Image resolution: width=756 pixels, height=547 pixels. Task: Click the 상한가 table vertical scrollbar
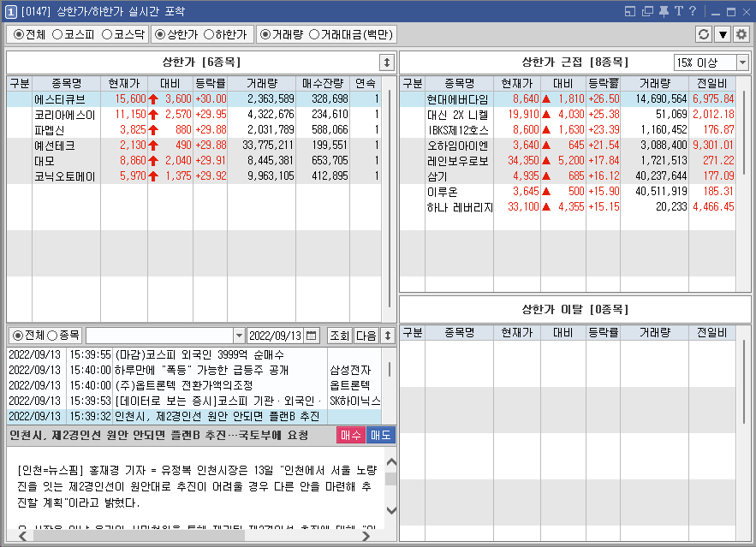(x=389, y=199)
